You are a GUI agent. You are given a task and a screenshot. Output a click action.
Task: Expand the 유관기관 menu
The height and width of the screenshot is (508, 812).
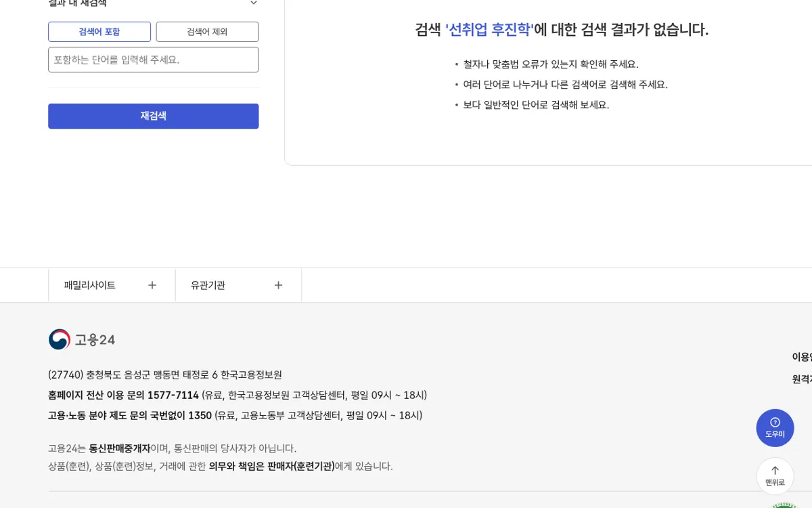point(238,285)
